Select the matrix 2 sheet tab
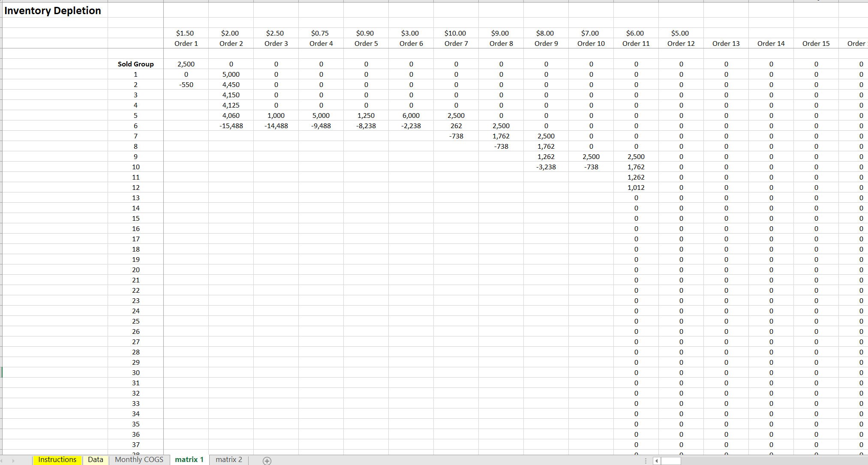 pos(228,459)
